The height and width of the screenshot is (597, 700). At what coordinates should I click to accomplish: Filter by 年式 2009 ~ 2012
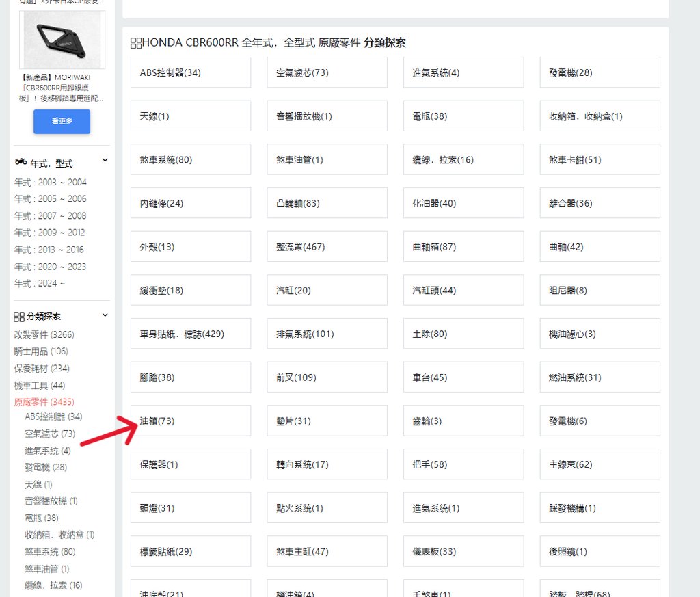point(49,233)
